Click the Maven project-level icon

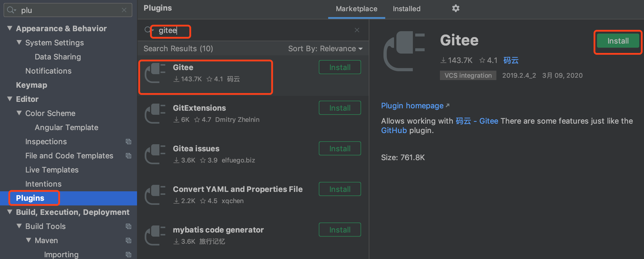(129, 240)
